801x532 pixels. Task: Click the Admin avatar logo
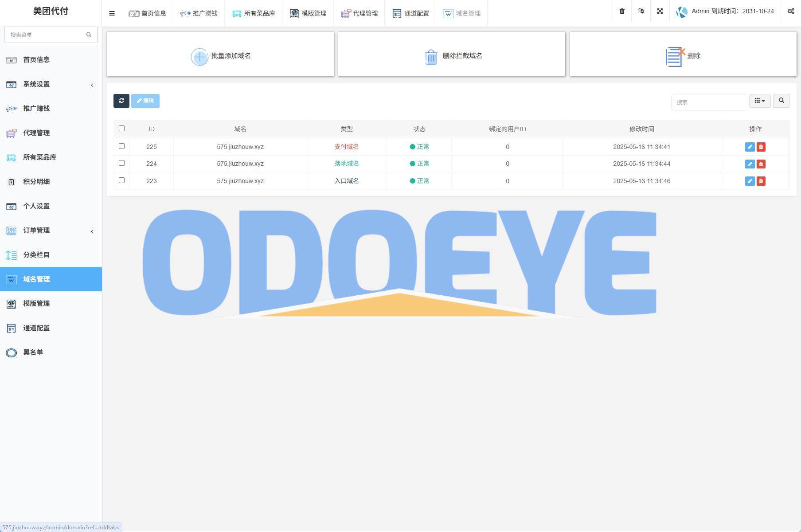point(682,12)
